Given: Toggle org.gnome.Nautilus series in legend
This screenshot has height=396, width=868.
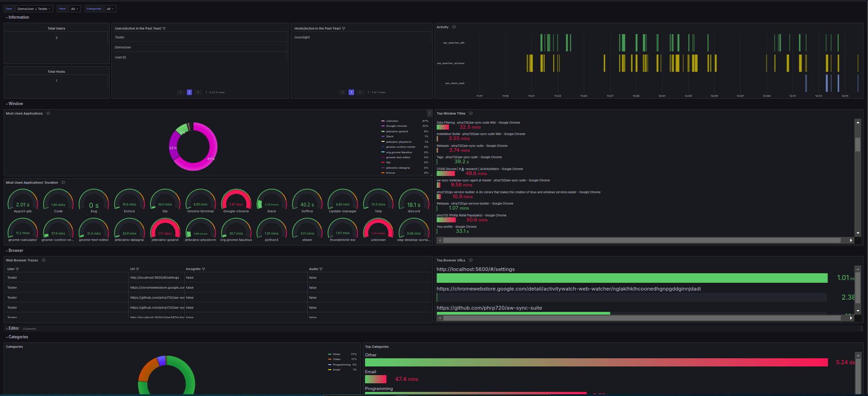Looking at the screenshot, I should [399, 152].
